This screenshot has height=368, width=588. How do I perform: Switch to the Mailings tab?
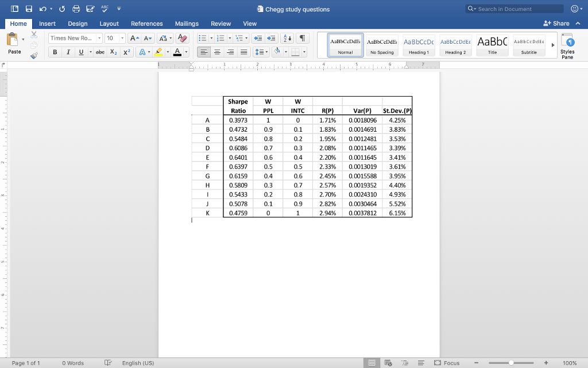pos(187,24)
